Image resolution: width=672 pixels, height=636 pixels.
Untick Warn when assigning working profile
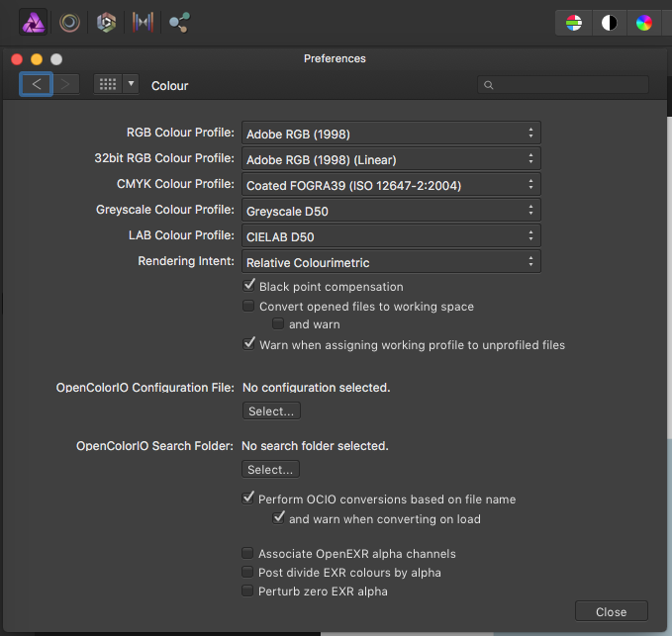[248, 344]
